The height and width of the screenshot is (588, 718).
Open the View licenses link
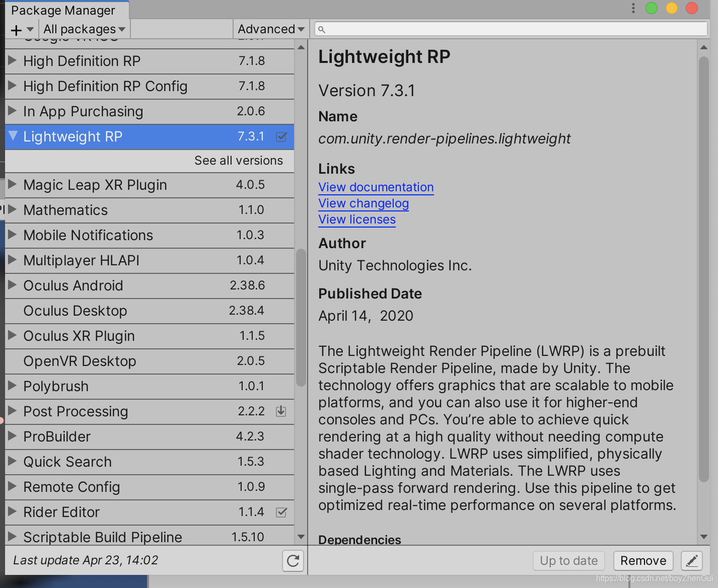click(357, 219)
